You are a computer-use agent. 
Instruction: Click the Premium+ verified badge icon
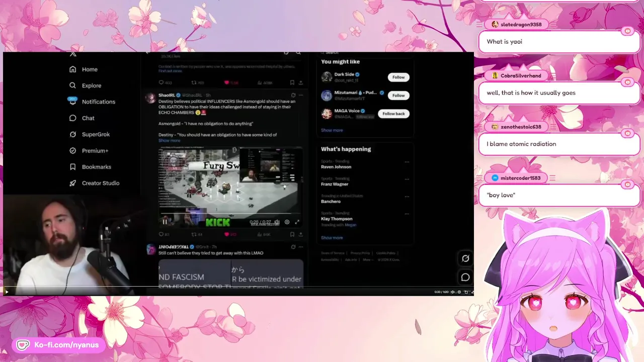pyautogui.click(x=73, y=151)
